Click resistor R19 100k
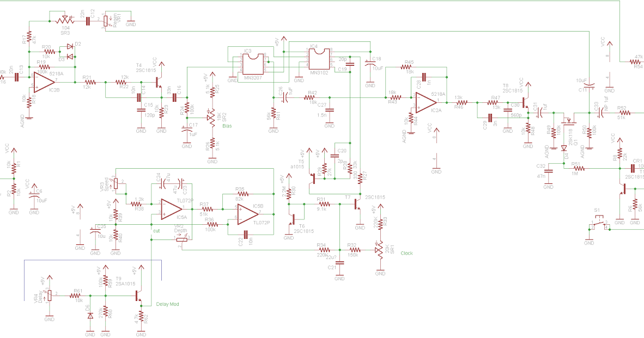 pyautogui.click(x=44, y=67)
